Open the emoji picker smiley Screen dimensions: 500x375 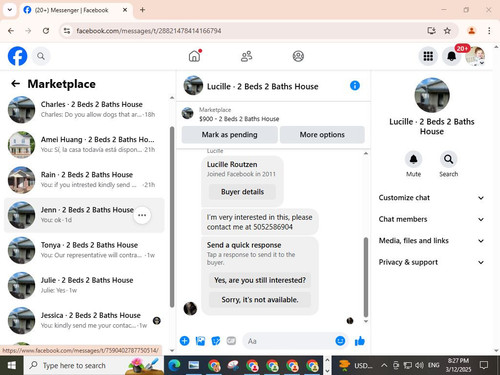(x=340, y=341)
